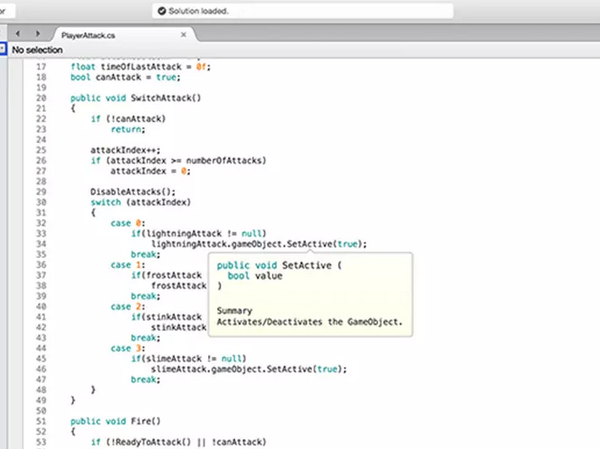
Task: Click the Solution loaded status field
Action: pyautogui.click(x=303, y=11)
